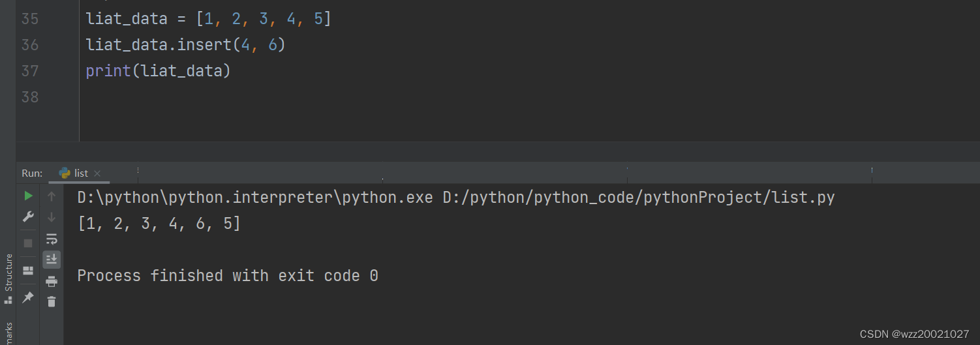Click Down the Stack Trace arrow

(52, 217)
